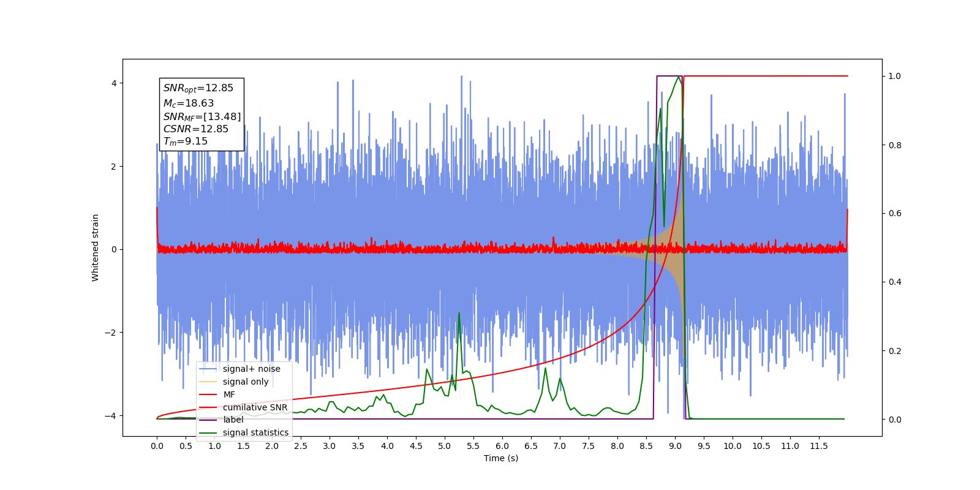Click the −2 tick on strain axis

click(110, 333)
